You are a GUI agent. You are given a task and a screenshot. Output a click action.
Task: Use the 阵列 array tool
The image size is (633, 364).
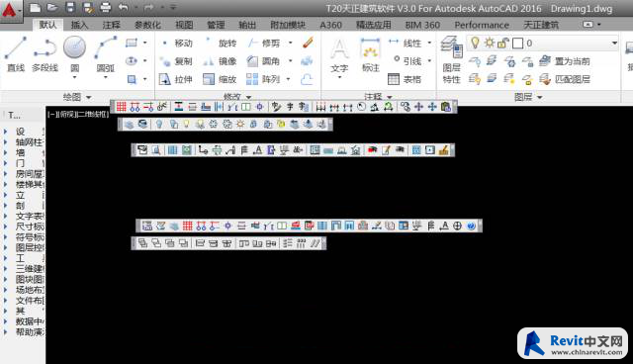pyautogui.click(x=264, y=79)
